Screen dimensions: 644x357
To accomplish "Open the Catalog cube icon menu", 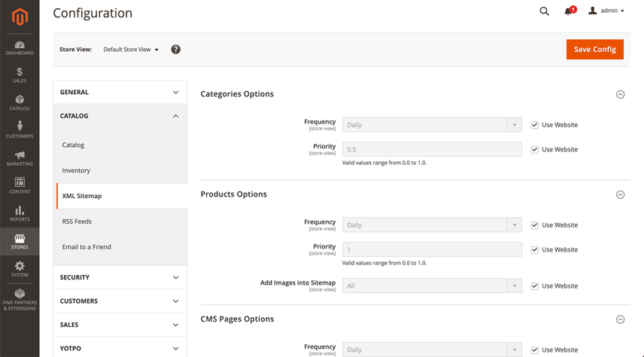I will point(20,102).
